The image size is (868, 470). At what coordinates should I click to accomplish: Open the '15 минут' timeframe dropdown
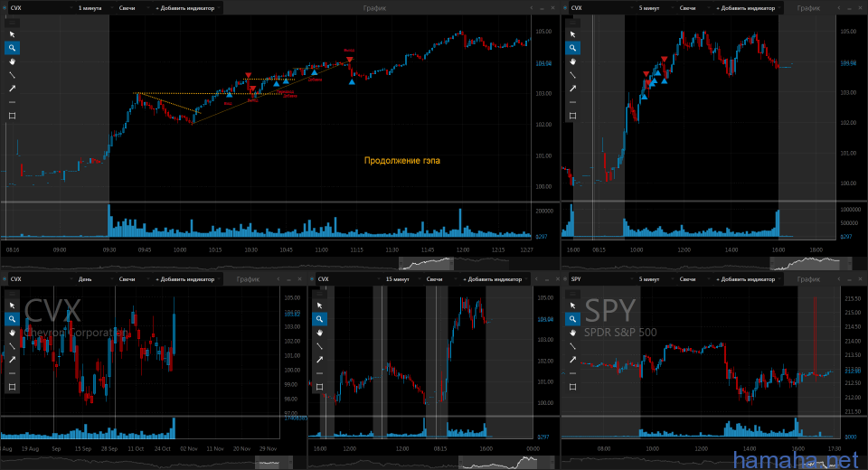coord(402,279)
